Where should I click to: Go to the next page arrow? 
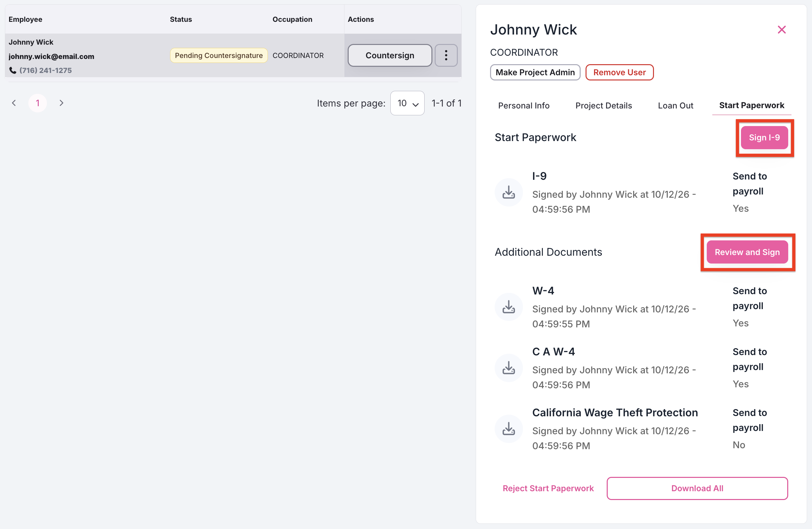[x=61, y=103]
